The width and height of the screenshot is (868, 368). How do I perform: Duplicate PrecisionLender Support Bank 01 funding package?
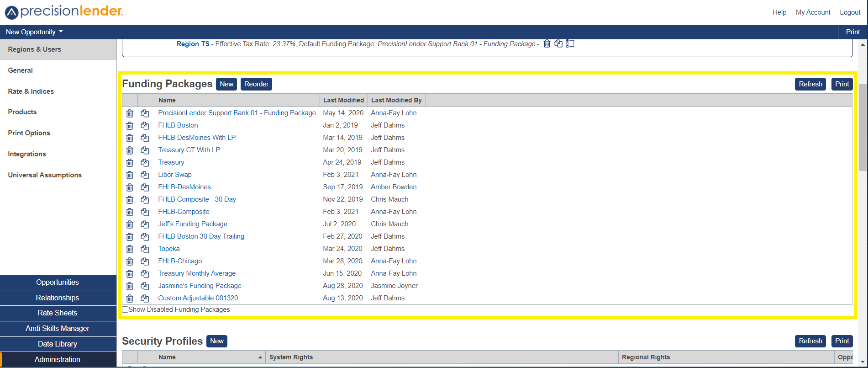145,113
